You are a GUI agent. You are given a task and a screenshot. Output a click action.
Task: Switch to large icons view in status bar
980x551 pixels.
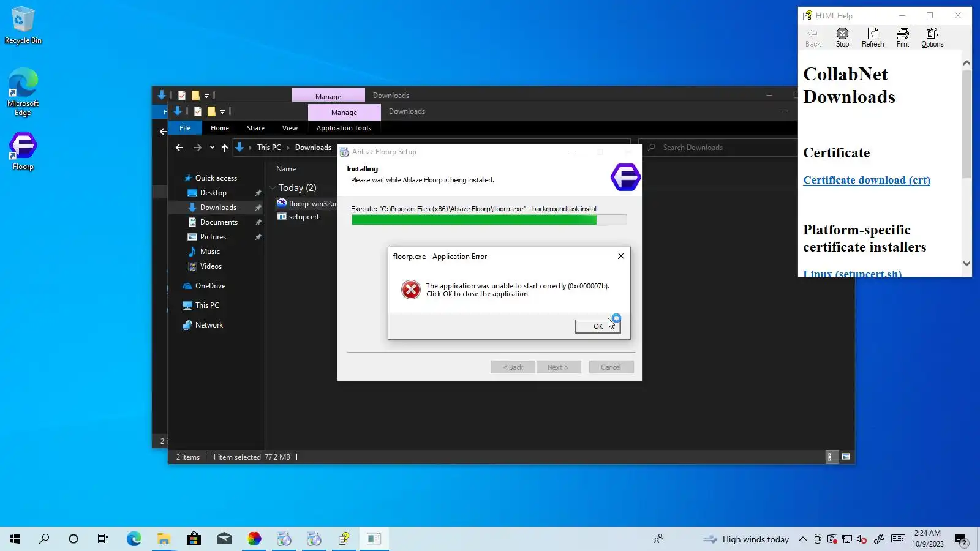[x=846, y=457]
